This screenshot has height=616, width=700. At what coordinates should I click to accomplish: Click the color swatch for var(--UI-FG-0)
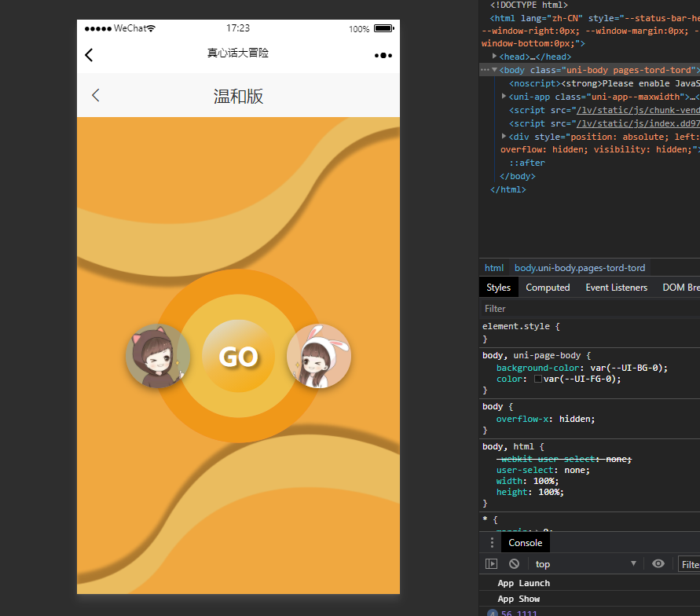tap(538, 379)
